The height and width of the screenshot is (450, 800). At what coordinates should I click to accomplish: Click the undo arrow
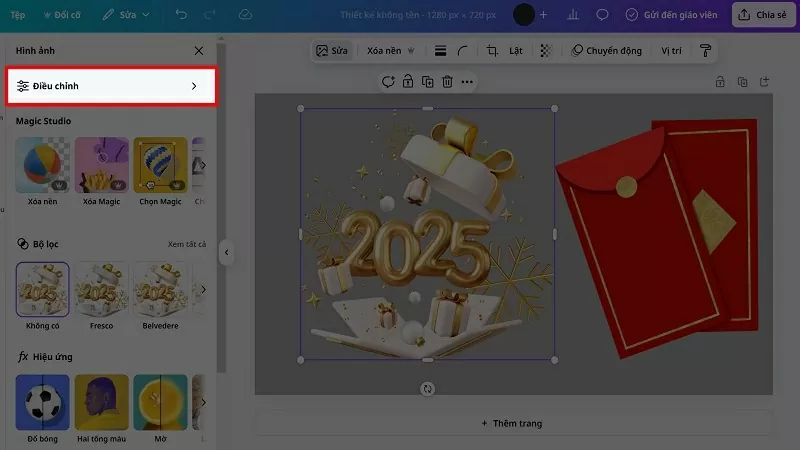tap(180, 15)
